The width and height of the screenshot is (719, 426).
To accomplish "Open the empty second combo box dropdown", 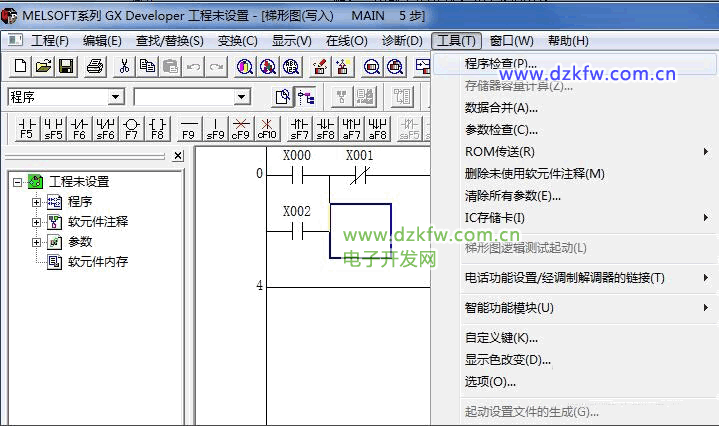I will (241, 97).
